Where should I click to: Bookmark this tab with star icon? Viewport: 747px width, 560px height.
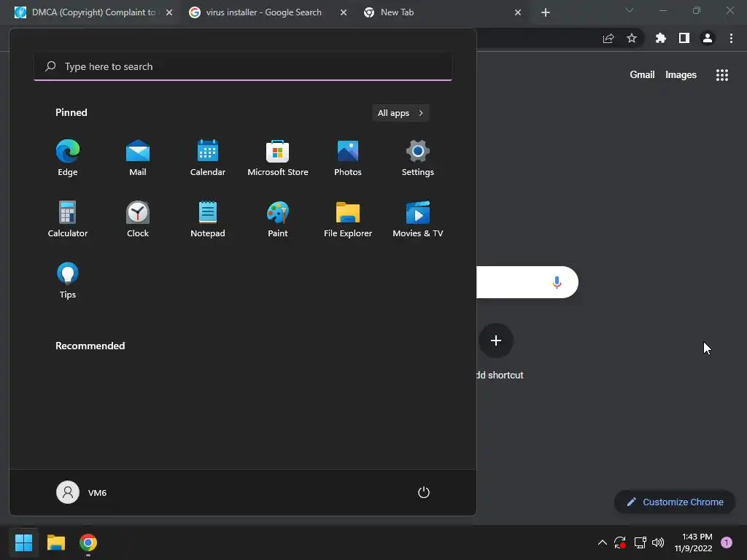tap(632, 38)
